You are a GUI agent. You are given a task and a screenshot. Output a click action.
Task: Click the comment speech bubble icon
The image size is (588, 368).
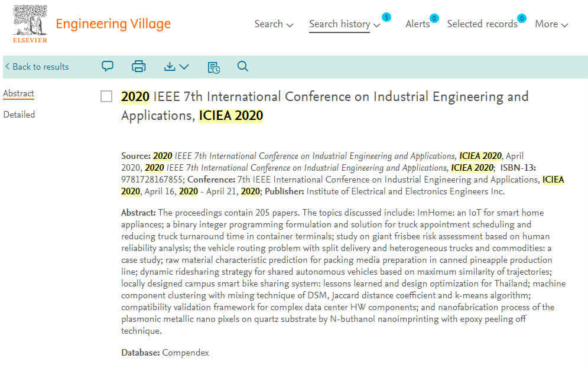[108, 67]
